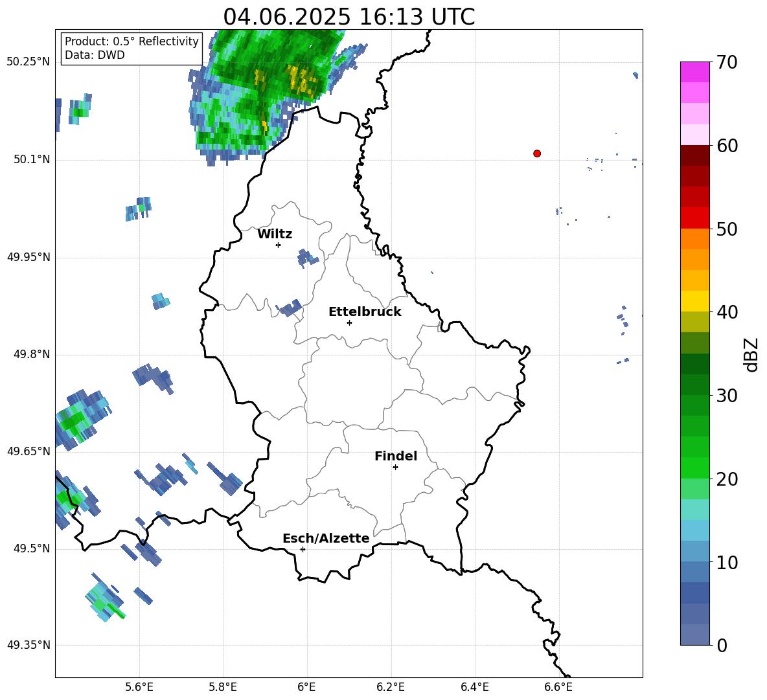Click the 50.25°N latitude label

[29, 62]
